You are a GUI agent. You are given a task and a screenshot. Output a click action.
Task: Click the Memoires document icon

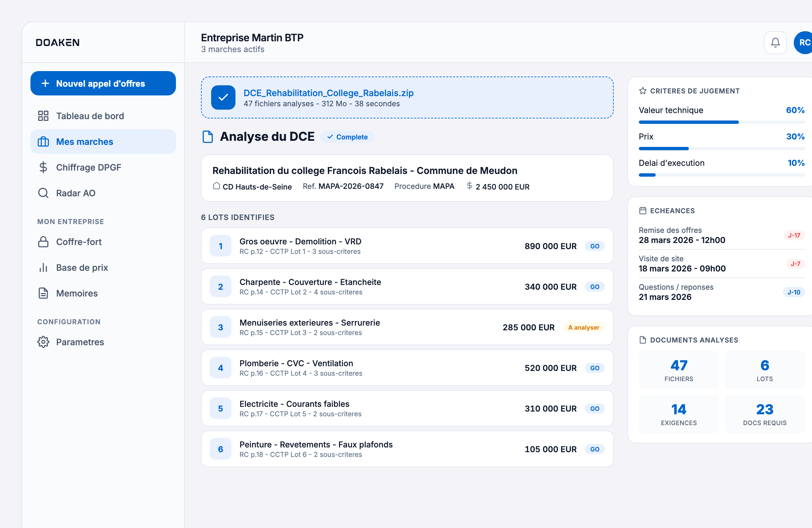click(43, 293)
